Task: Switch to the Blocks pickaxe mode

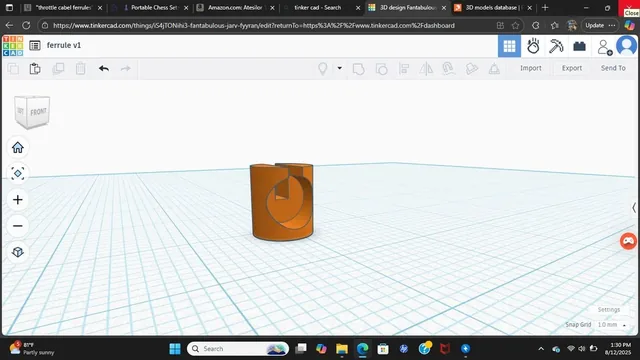Action: [x=556, y=46]
